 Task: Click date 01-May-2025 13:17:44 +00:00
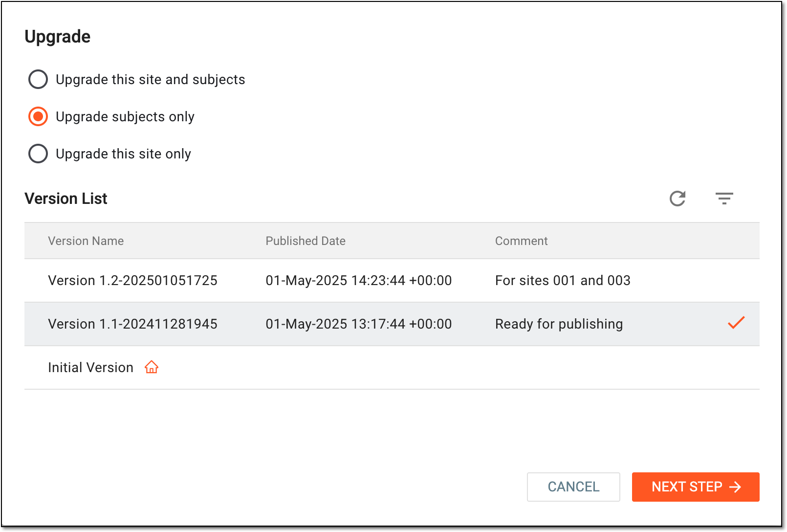(x=359, y=324)
